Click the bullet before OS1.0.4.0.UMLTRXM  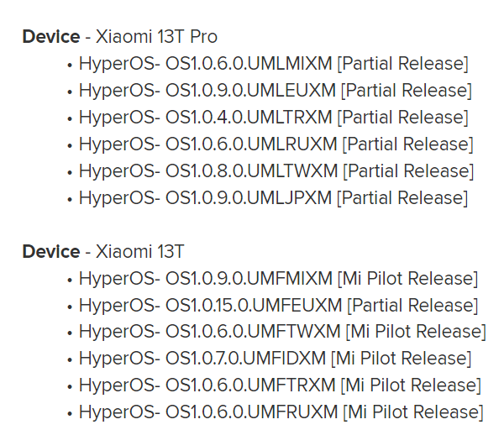coord(70,119)
